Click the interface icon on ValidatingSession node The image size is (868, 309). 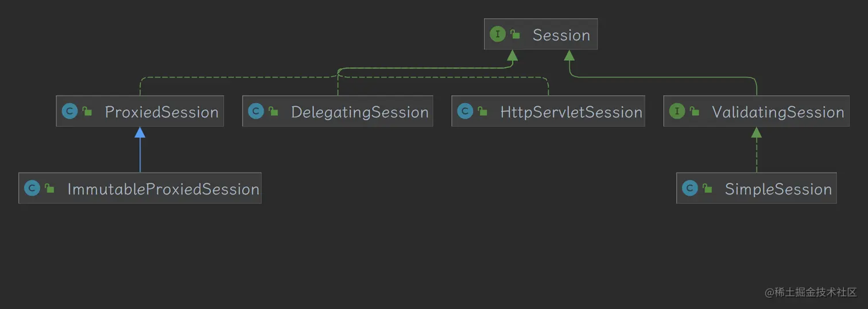[677, 111]
